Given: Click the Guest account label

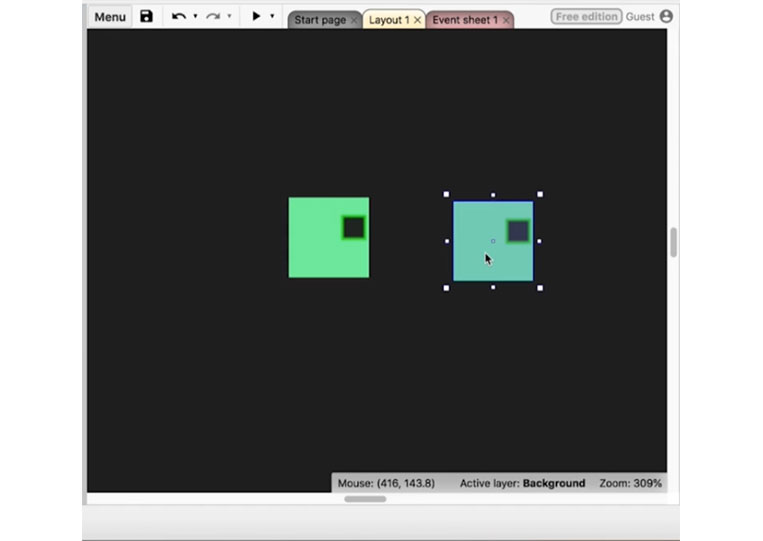Looking at the screenshot, I should (640, 17).
